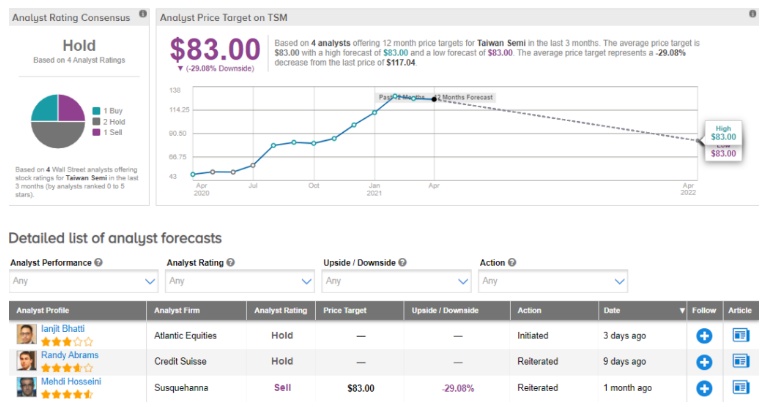
Task: Click Randy Abrams profile photo thumbnail
Action: point(26,362)
